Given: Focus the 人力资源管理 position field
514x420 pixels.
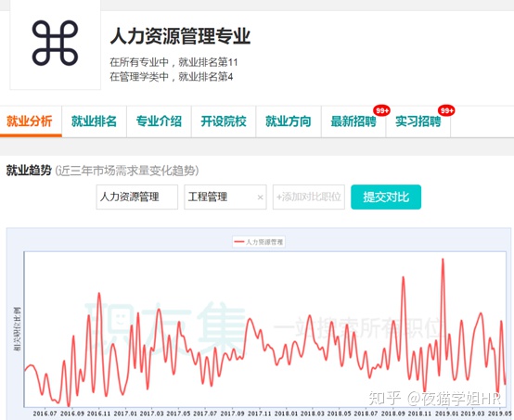Looking at the screenshot, I should [137, 197].
